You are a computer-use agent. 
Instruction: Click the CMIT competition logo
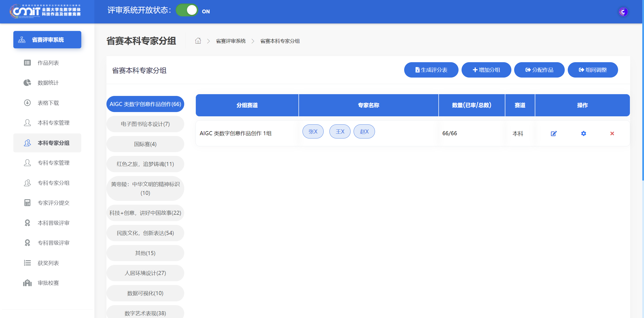45,11
